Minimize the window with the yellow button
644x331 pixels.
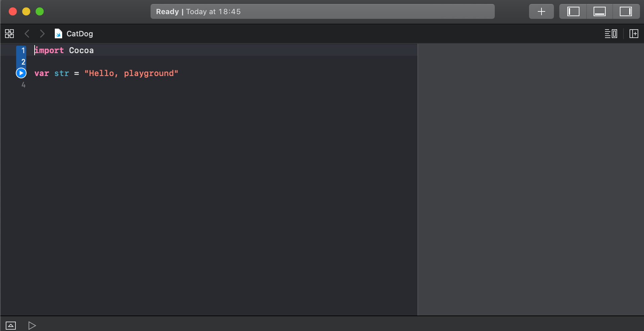26,11
